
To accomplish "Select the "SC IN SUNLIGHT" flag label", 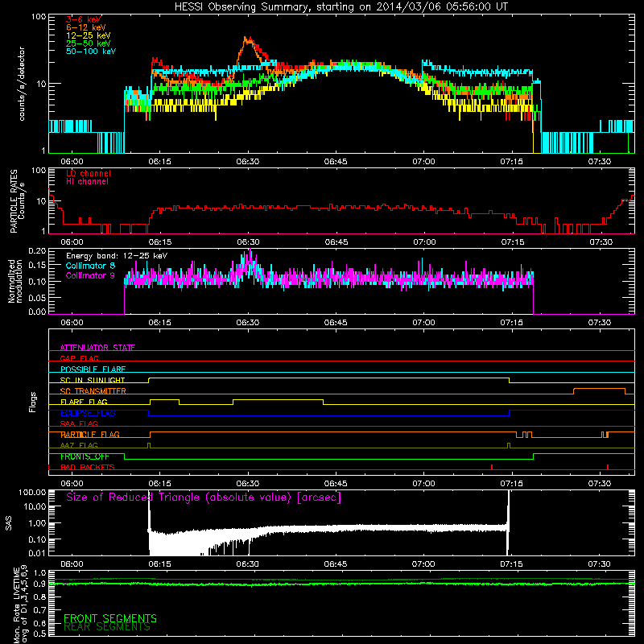I will click(93, 380).
